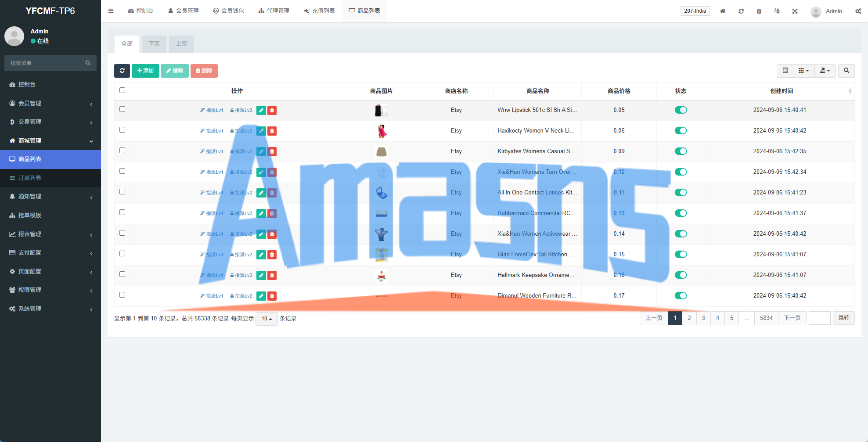This screenshot has height=442, width=868.
Task: Click 指派Lv1 link for Wnw Lipstick row
Action: 212,111
